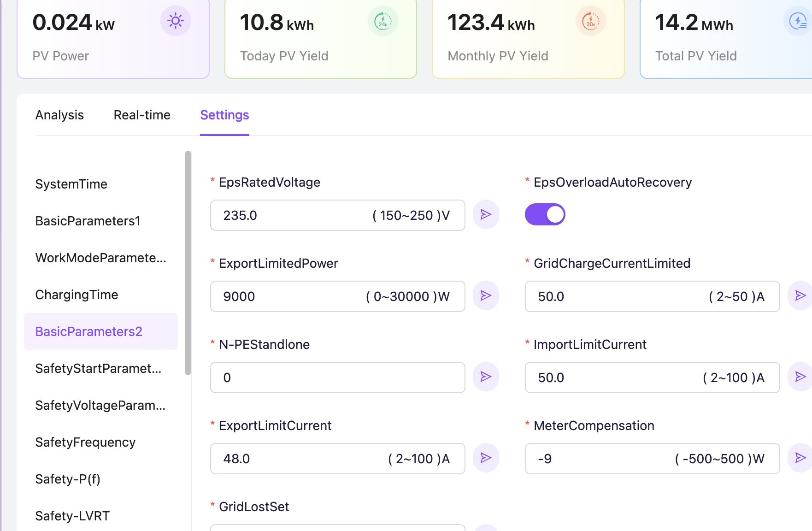Screen dimensions: 812x531
Task: Open the Safety-LVRT section
Action: (x=72, y=516)
